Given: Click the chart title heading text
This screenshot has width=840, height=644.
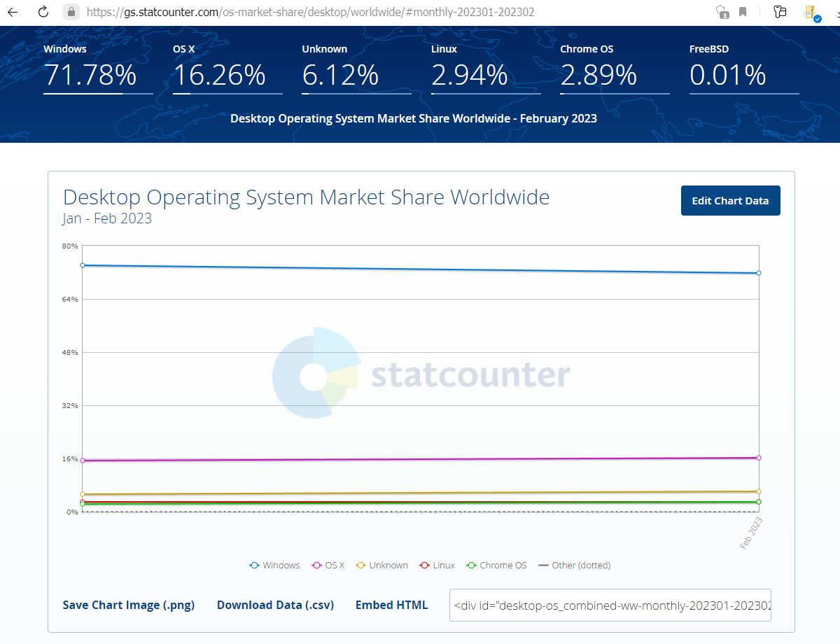Looking at the screenshot, I should 306,197.
